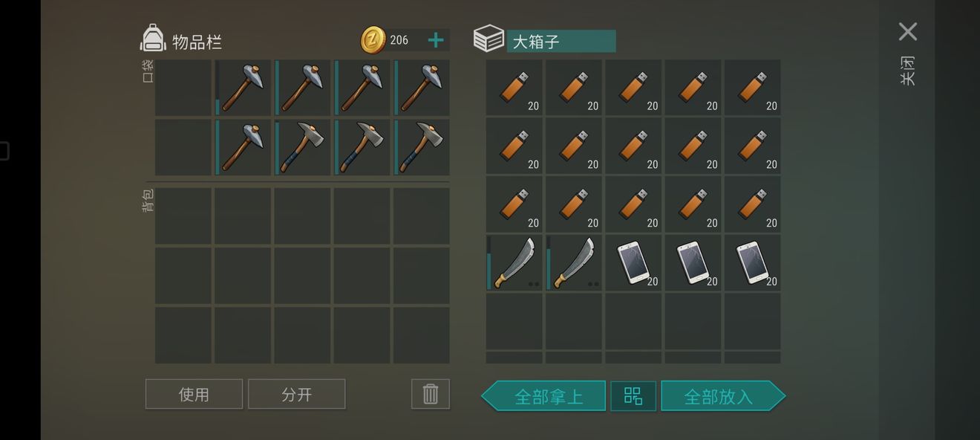Select the first empty backpack slot
The image size is (980, 440).
coord(183,216)
